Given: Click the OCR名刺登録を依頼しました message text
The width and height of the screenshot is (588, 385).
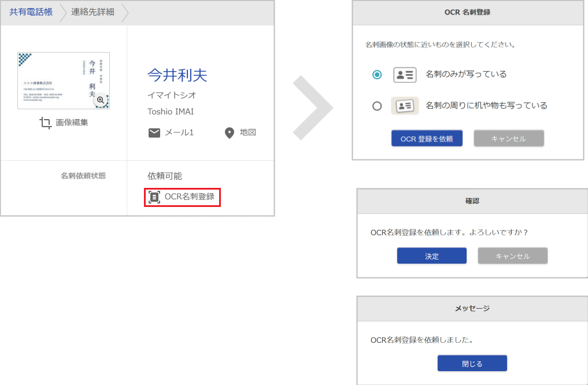Looking at the screenshot, I should point(423,340).
